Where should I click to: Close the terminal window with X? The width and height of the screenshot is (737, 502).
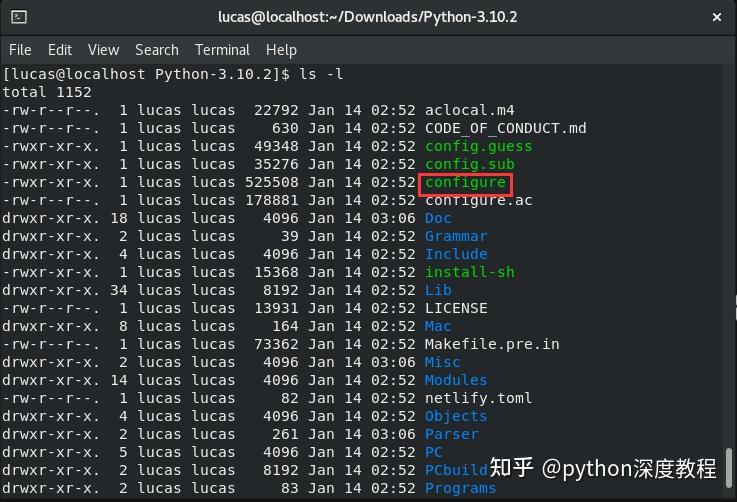pyautogui.click(x=716, y=17)
